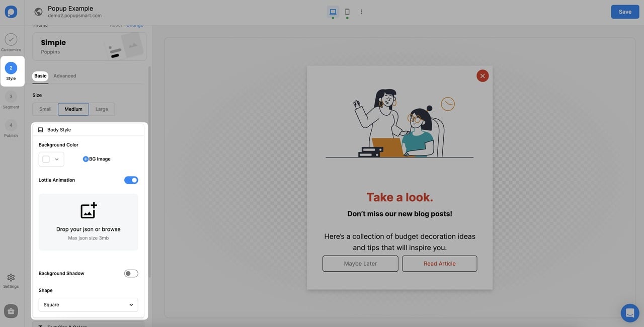The height and width of the screenshot is (327, 644).
Task: Click 'Max json size 3mb' text
Action: 89,238
